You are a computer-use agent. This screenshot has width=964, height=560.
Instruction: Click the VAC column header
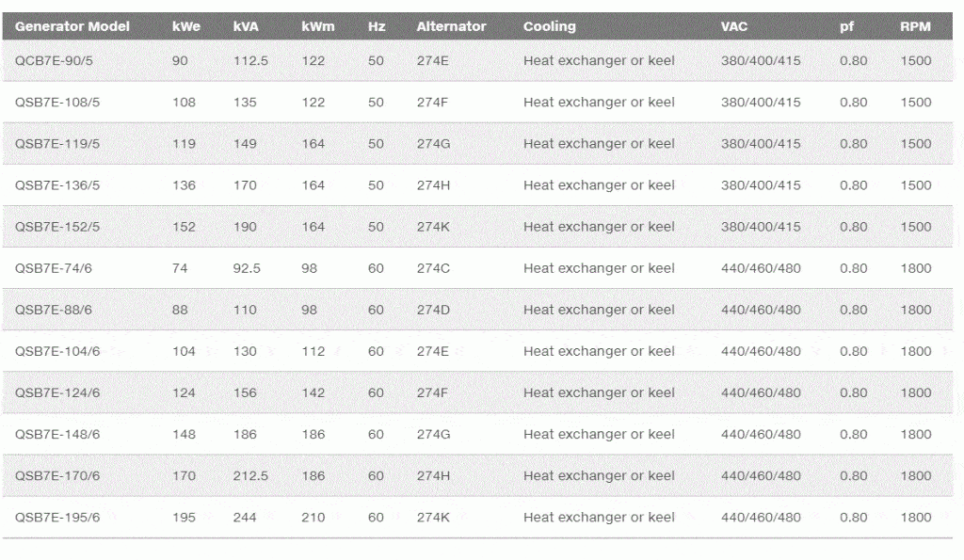tap(733, 26)
